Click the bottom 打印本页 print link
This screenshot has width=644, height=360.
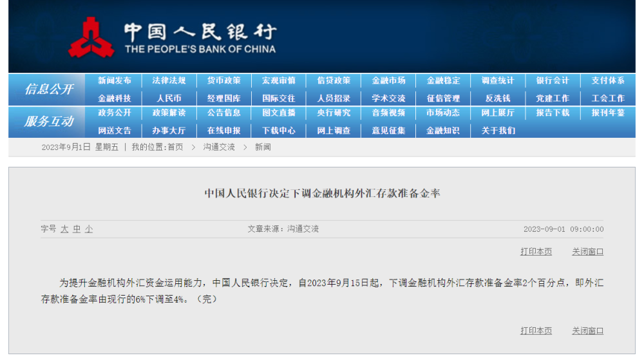[536, 331]
